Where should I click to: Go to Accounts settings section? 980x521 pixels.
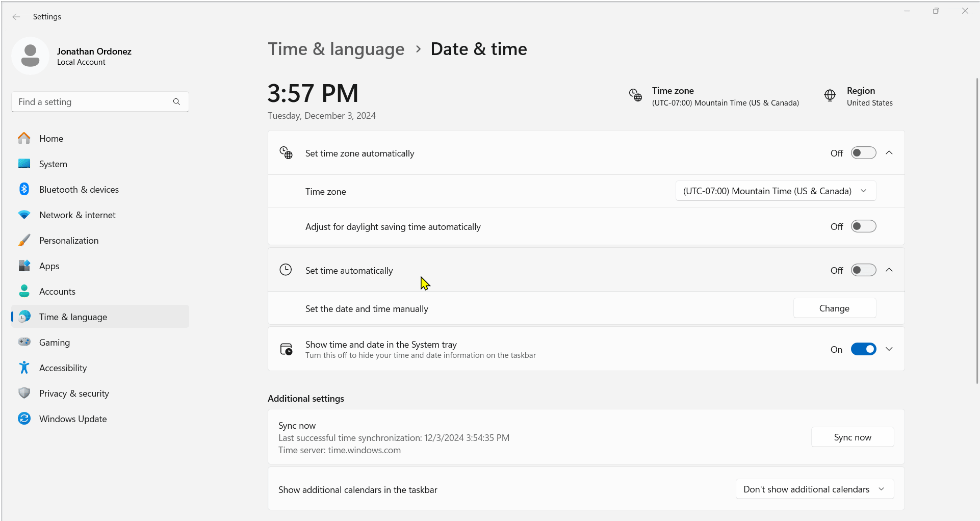click(x=57, y=291)
